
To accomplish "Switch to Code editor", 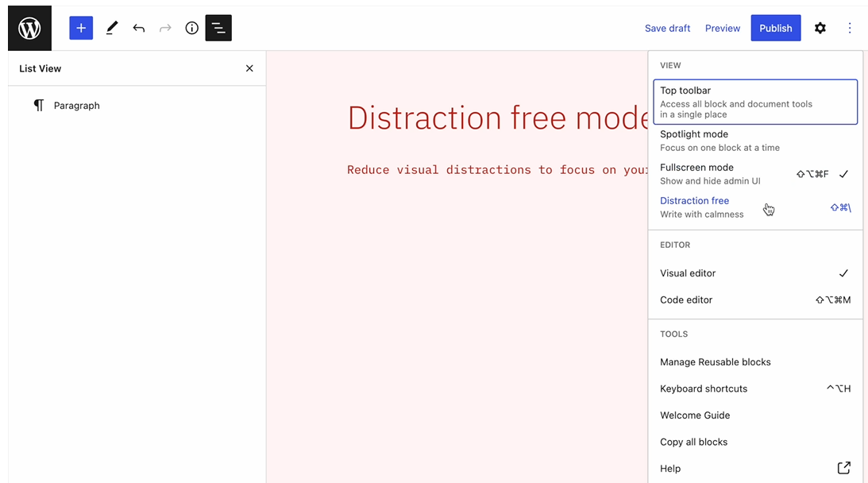I will (x=754, y=300).
